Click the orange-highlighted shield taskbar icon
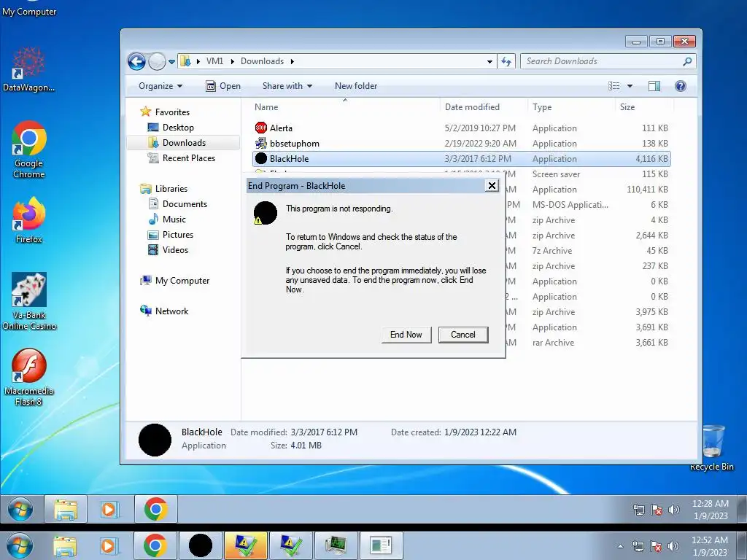Viewport: 747px width, 560px height. [x=246, y=545]
